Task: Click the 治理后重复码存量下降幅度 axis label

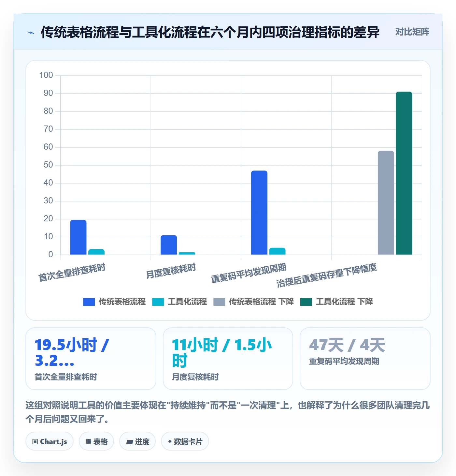Action: click(327, 275)
